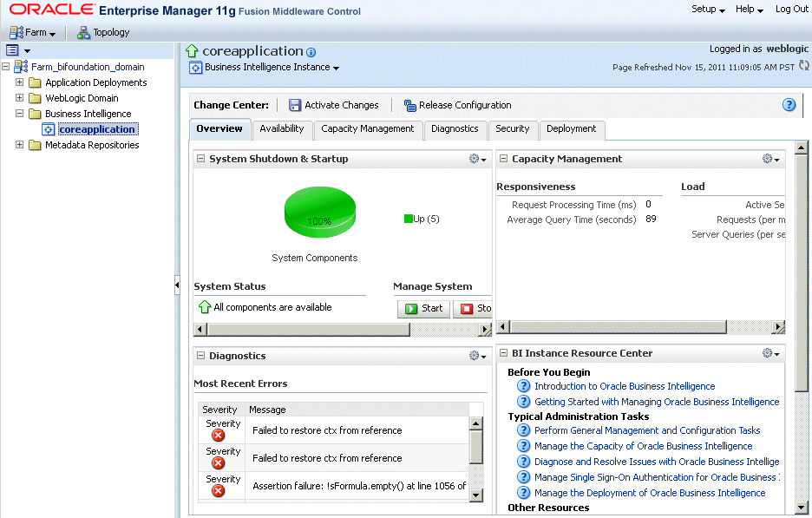Viewport: 812px width, 518px height.
Task: Click the Stop button under Manage System
Action: click(472, 309)
